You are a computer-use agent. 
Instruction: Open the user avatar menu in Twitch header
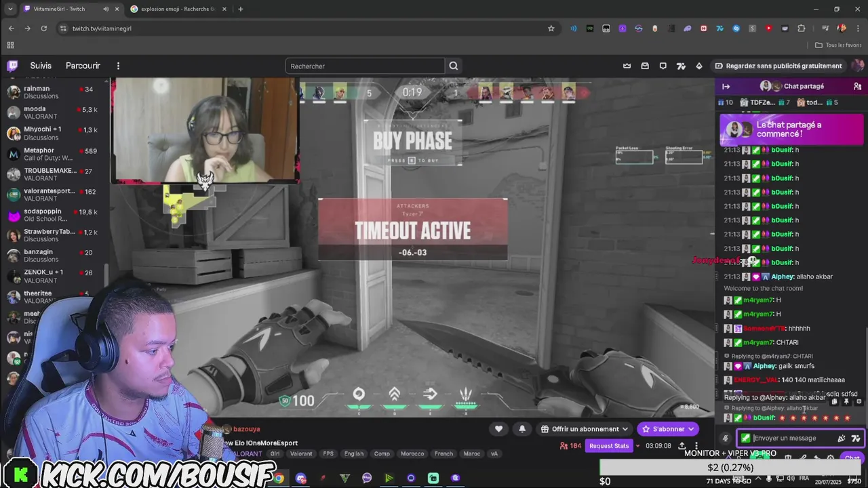(857, 66)
